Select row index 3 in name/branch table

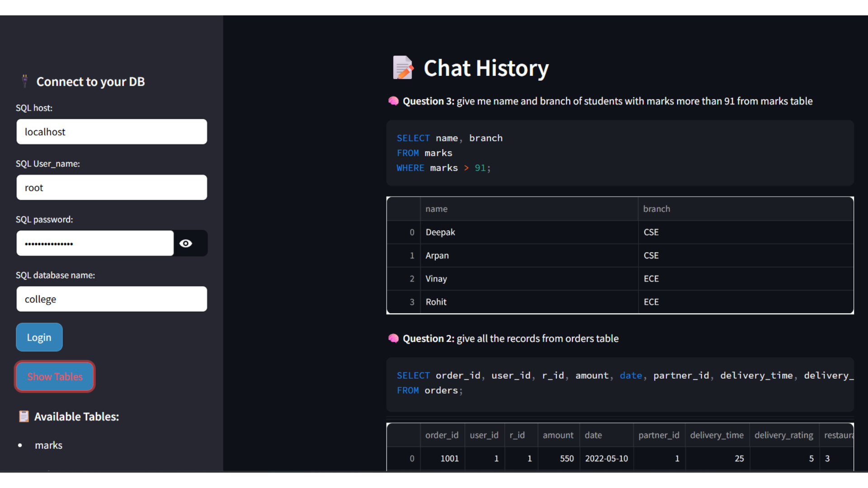404,302
